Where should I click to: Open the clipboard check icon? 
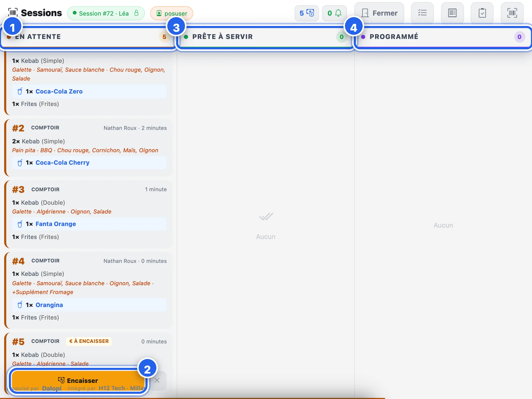[482, 13]
